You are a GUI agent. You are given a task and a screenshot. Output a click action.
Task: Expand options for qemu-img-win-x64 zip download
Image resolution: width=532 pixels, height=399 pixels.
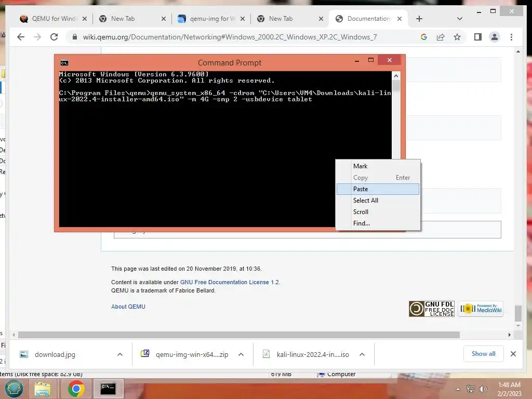(x=241, y=354)
